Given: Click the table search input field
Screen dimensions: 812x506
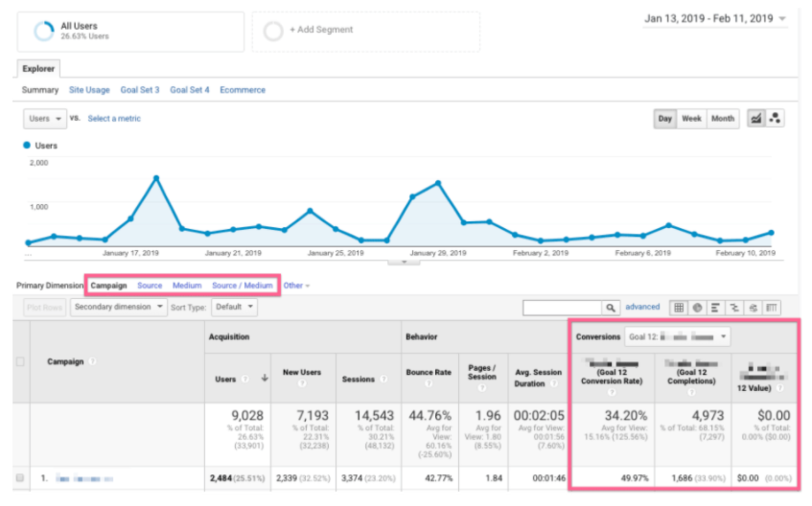Looking at the screenshot, I should pyautogui.click(x=562, y=308).
